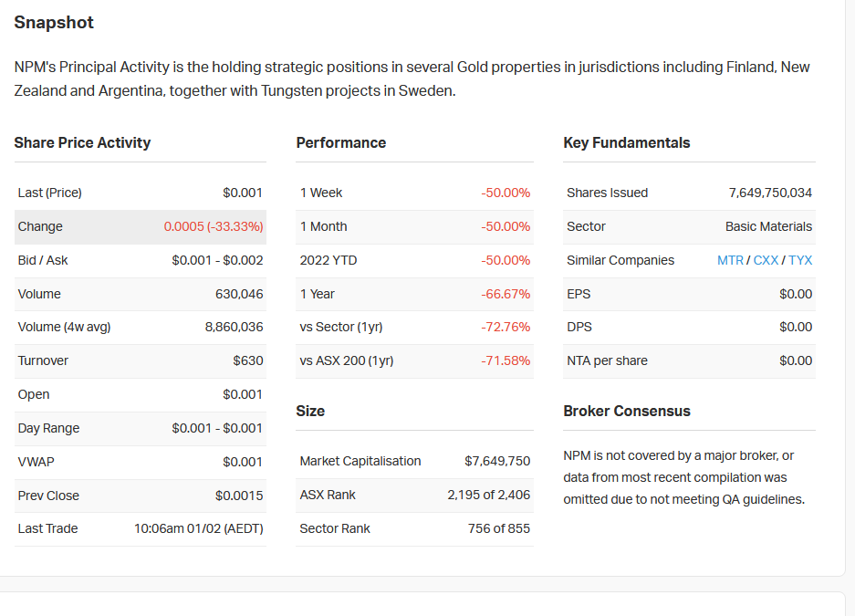Viewport: 855px width, 616px height.
Task: Click the 1 Year performance value
Action: coord(506,295)
